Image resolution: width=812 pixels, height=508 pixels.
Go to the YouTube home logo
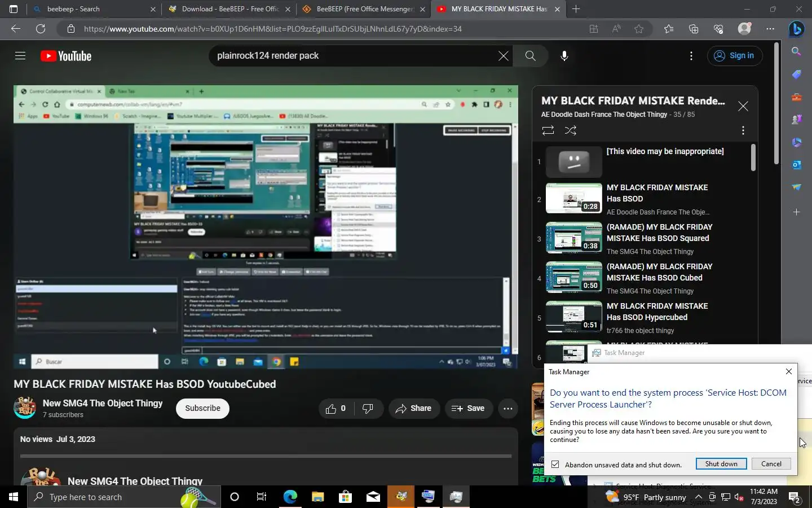click(x=66, y=56)
